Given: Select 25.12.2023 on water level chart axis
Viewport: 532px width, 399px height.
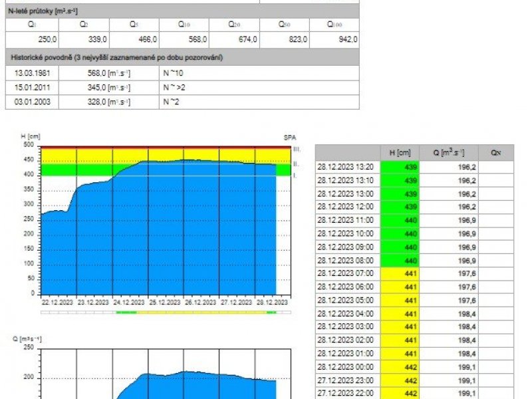Looking at the screenshot, I should pyautogui.click(x=166, y=302).
